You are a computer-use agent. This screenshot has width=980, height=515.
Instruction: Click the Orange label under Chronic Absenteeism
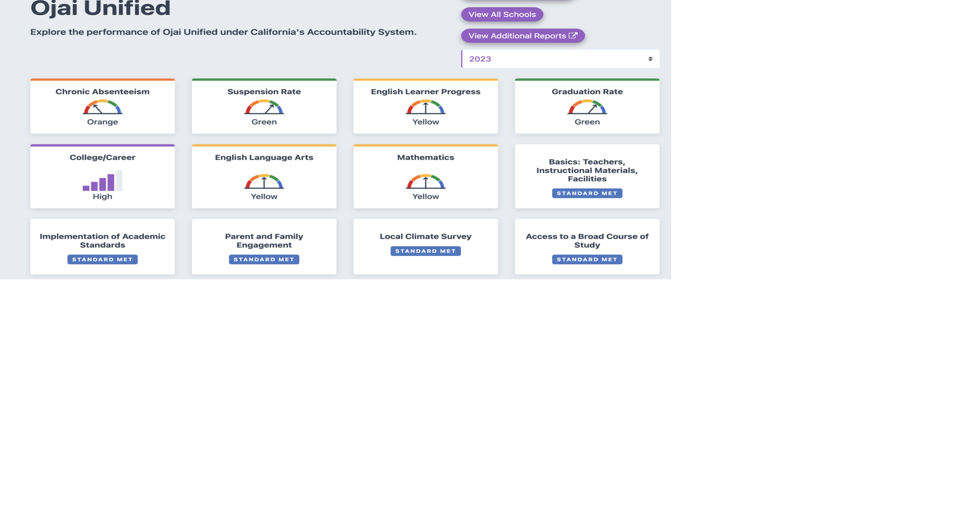point(102,122)
